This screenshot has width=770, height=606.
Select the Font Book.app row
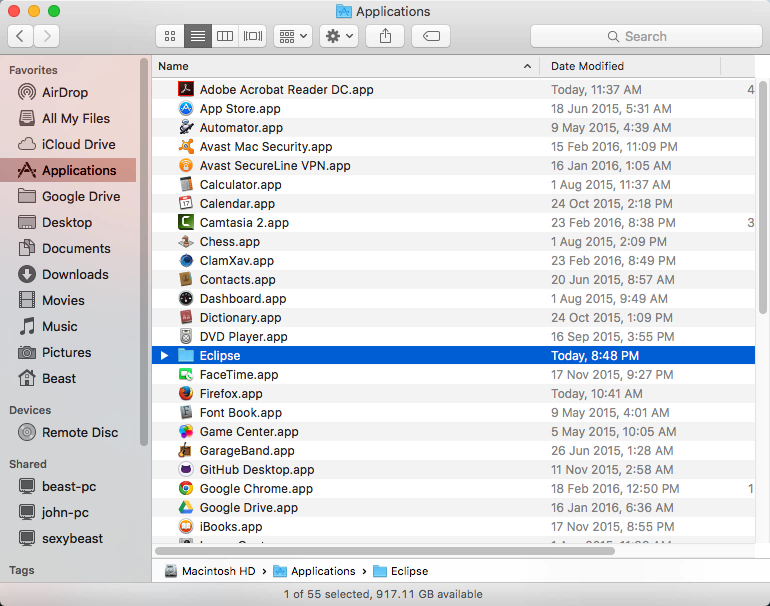click(x=453, y=413)
